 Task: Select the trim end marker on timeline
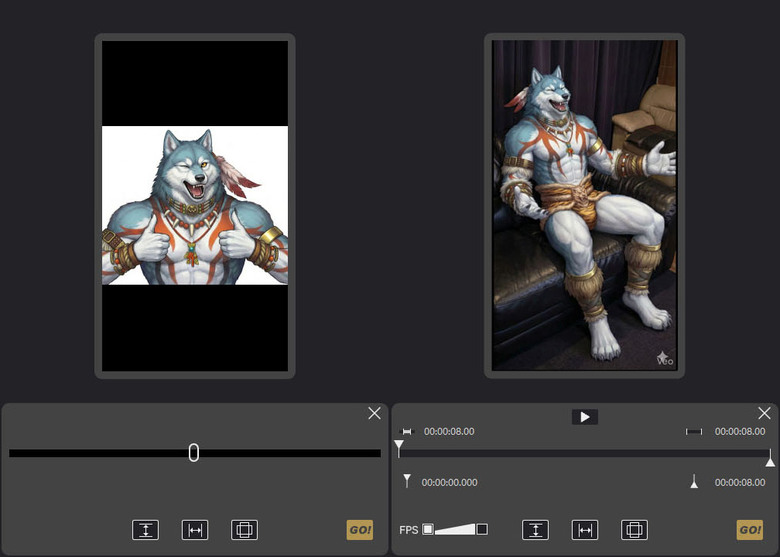tap(770, 459)
